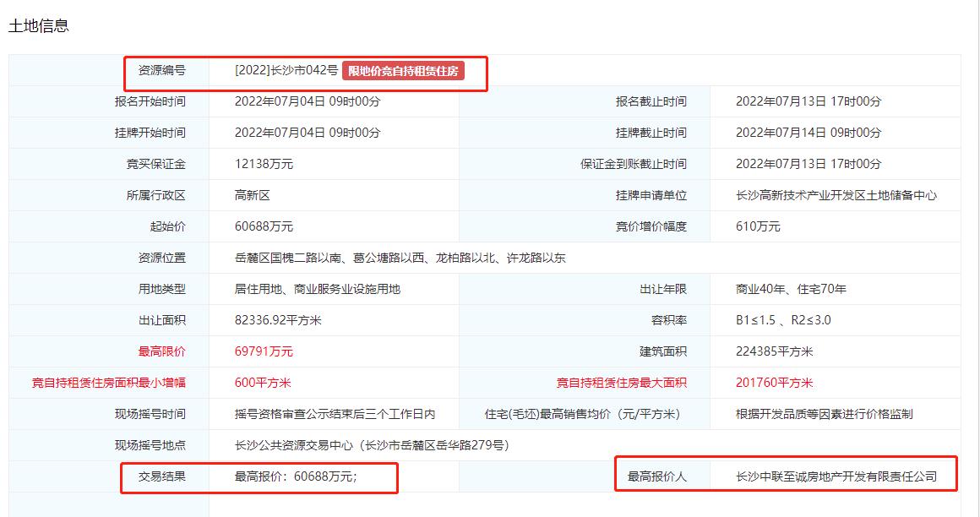
Task: Click the 土地信息 section heading
Action: tap(38, 25)
